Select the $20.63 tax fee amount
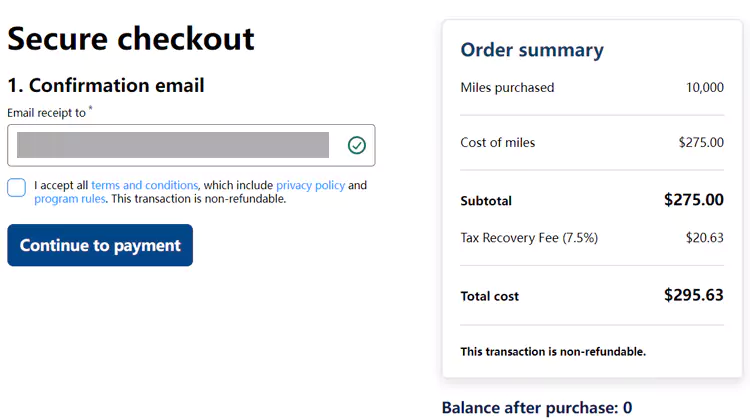The height and width of the screenshot is (420, 750). point(701,238)
